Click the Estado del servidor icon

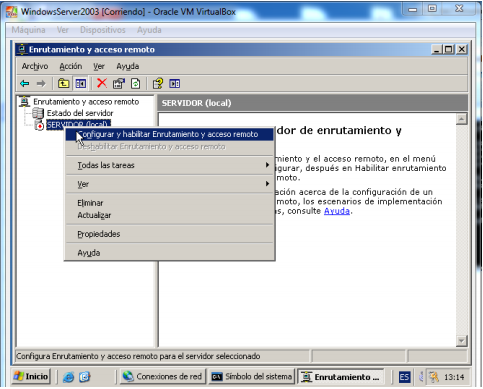click(38, 113)
